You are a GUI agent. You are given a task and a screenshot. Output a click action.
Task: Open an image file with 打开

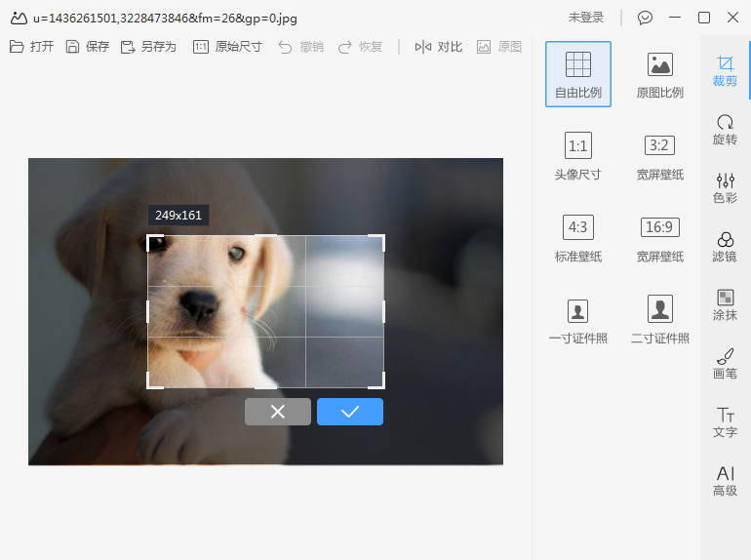(x=31, y=47)
